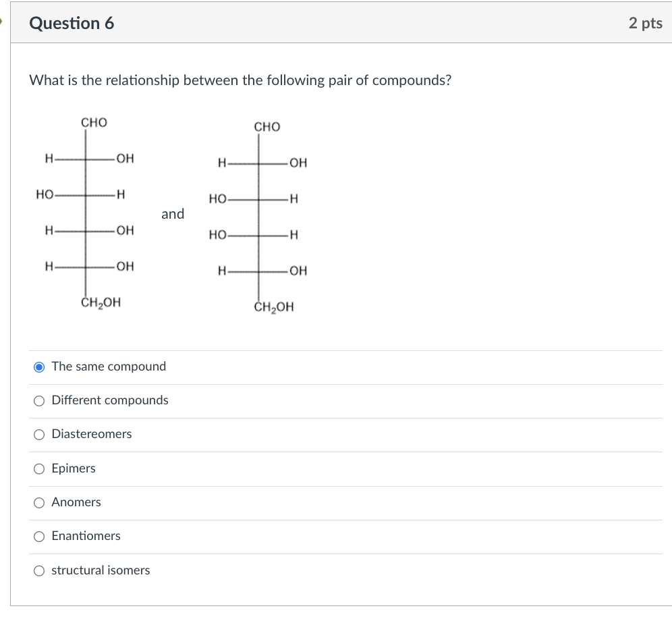Click the 'Enantiomers' answer label text
The height and width of the screenshot is (621, 672).
pyautogui.click(x=86, y=536)
